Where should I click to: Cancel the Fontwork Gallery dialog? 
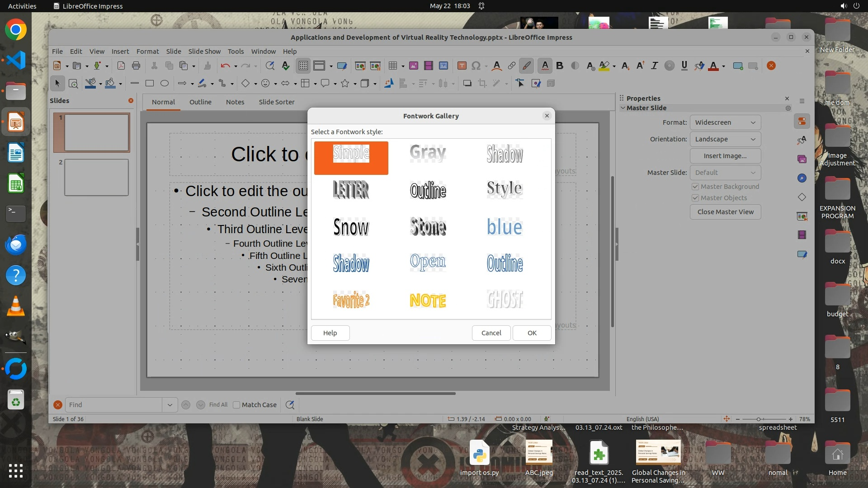491,333
